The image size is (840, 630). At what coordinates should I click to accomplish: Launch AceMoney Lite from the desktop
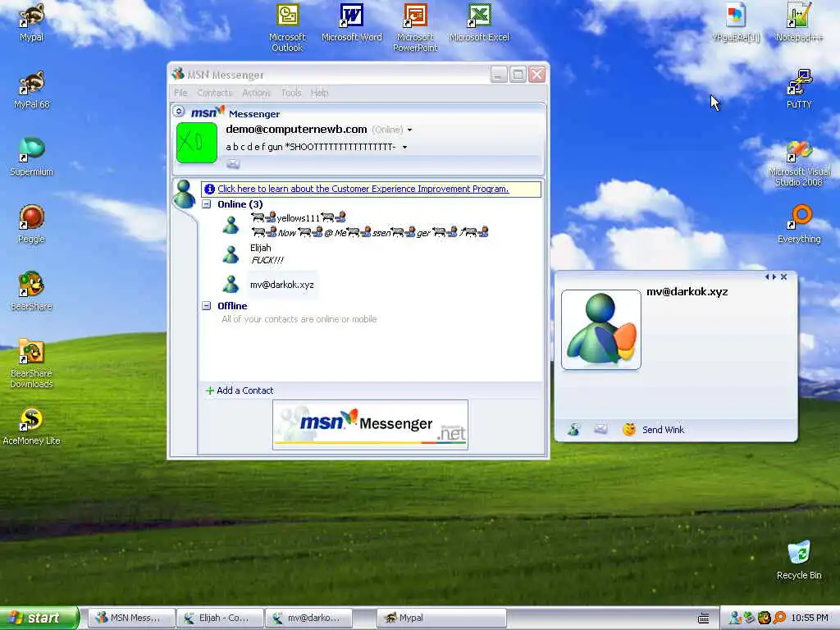pyautogui.click(x=32, y=427)
